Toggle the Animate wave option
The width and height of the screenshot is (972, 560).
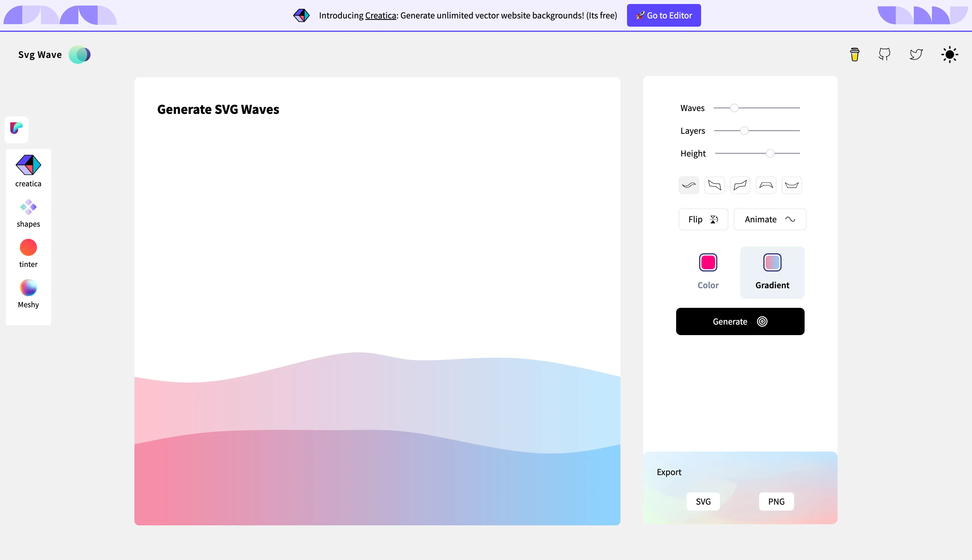tap(770, 219)
